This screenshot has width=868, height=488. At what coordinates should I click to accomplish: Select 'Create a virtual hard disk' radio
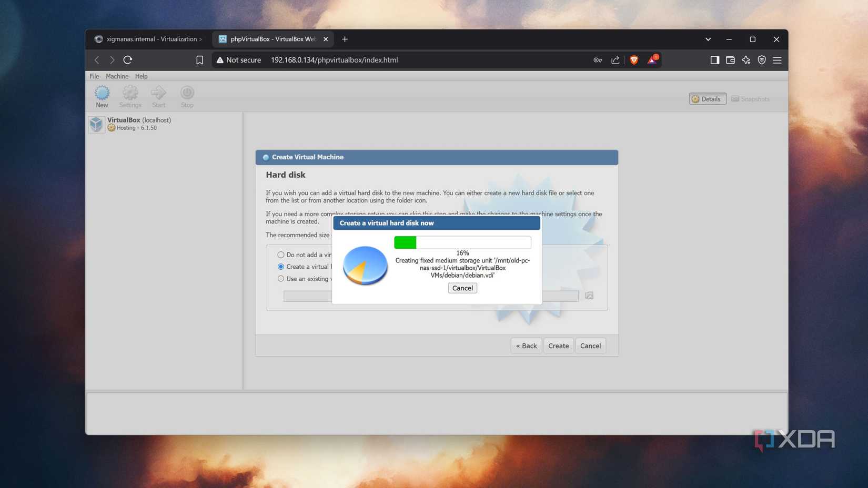(x=281, y=267)
